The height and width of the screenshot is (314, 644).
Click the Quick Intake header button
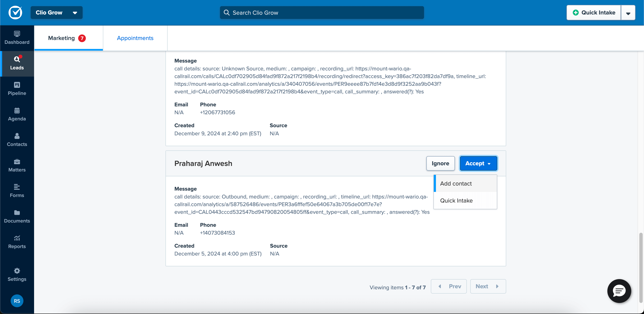(x=594, y=13)
